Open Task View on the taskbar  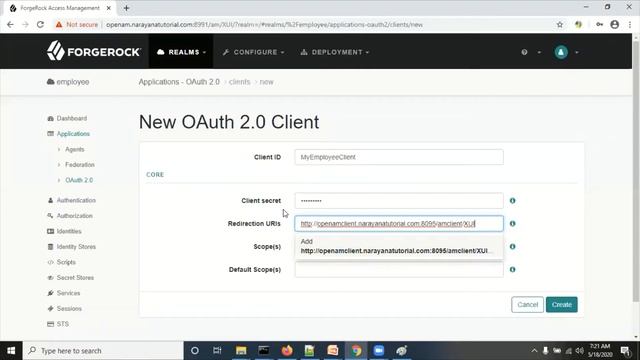tap(217, 351)
